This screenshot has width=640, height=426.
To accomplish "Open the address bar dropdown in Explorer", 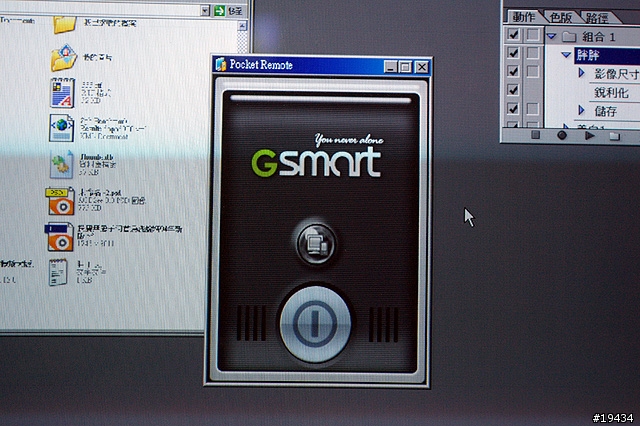I will click(x=205, y=11).
